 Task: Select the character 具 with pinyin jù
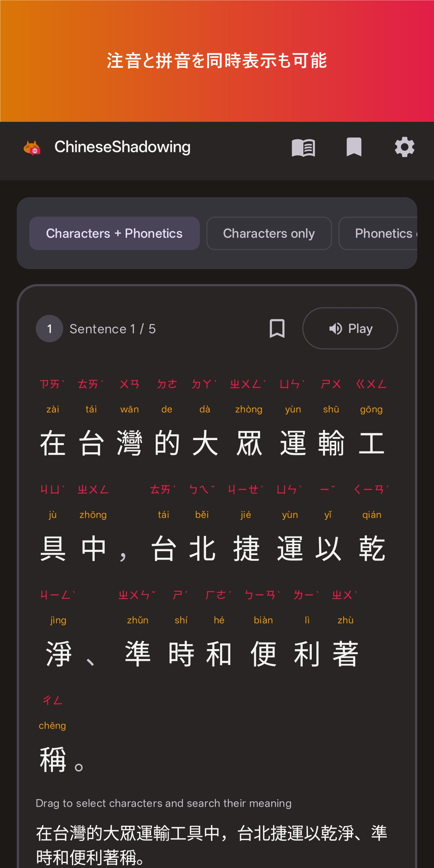(53, 549)
